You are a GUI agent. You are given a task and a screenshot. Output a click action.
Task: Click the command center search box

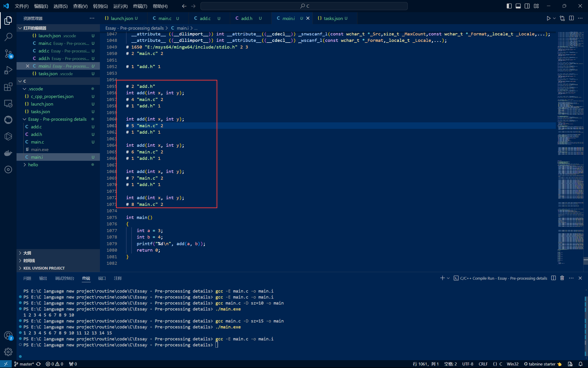point(304,6)
